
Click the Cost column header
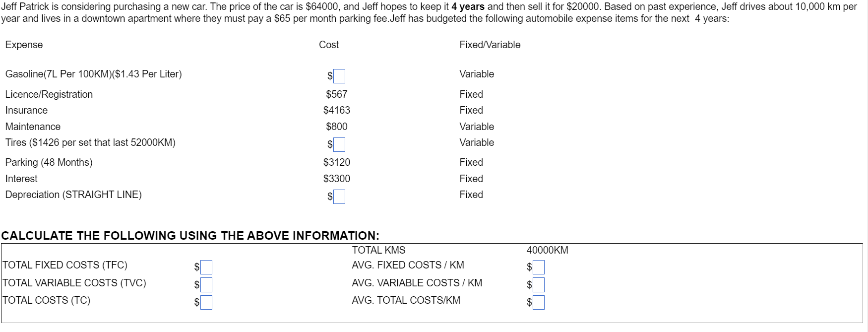coord(330,45)
